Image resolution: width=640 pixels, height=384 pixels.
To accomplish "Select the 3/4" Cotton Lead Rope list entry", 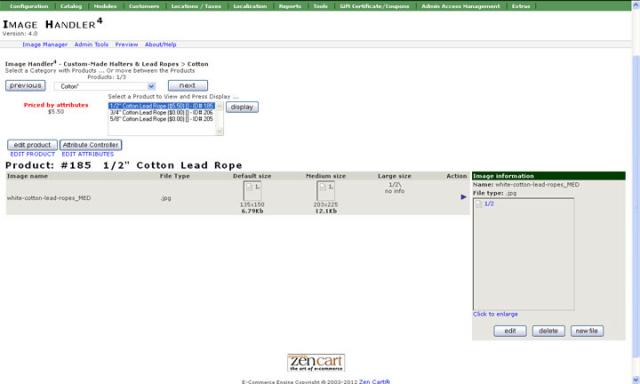I will (x=162, y=113).
